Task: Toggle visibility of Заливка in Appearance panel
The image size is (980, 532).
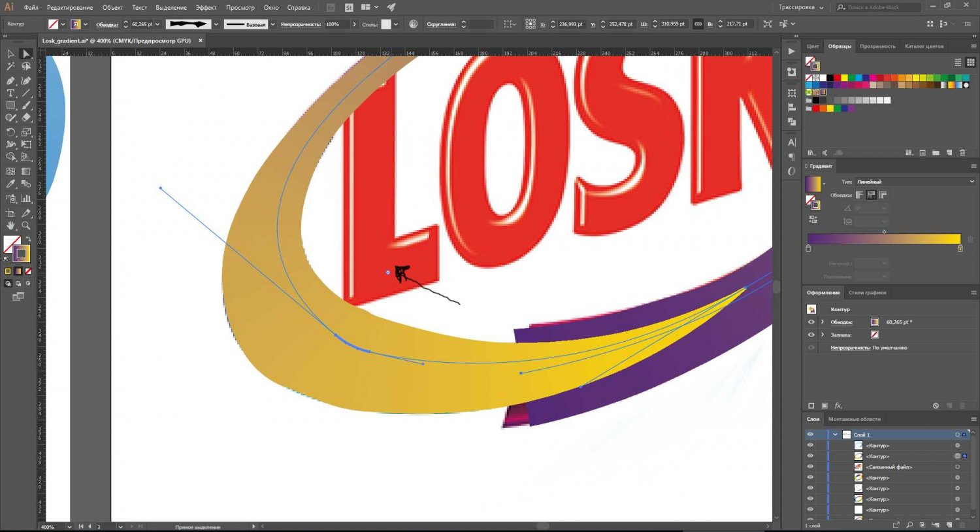Action: [811, 335]
